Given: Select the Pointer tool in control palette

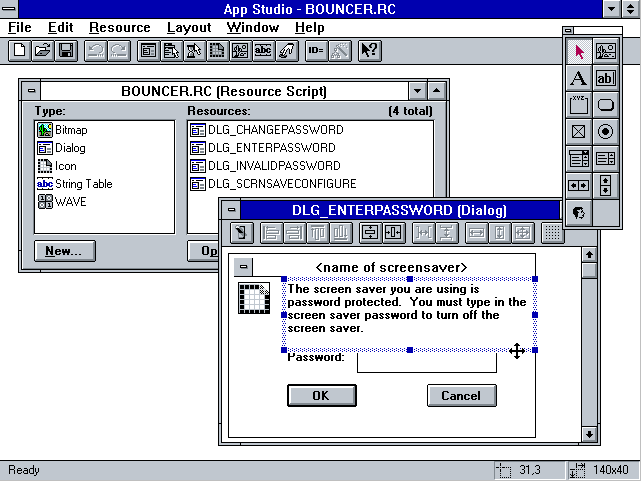Looking at the screenshot, I should [x=578, y=51].
